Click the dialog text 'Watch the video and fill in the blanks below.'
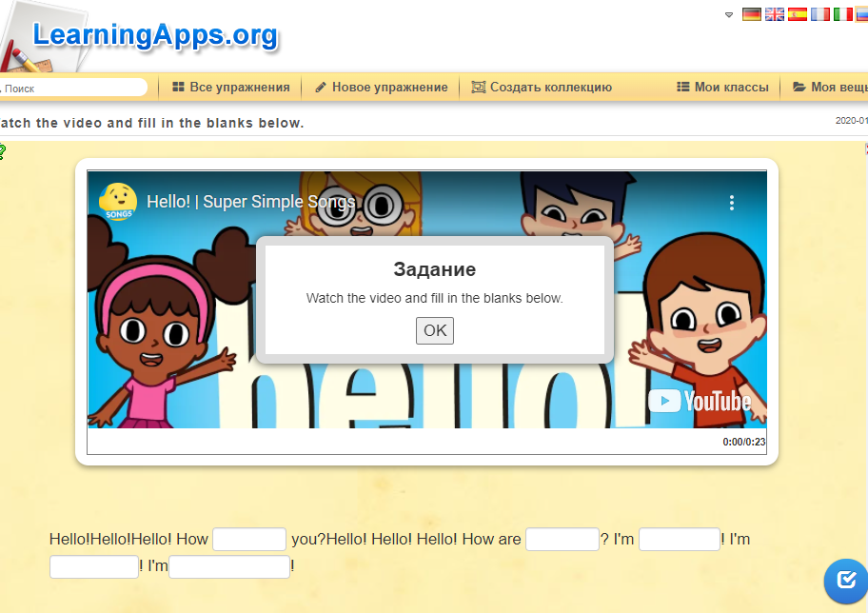This screenshot has width=868, height=613. (x=435, y=298)
